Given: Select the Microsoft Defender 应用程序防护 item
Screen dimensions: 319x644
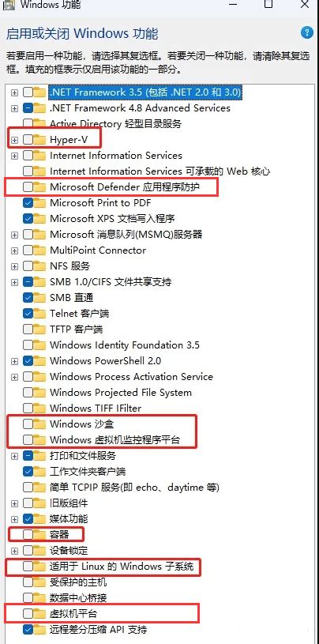Looking at the screenshot, I should 125,187.
